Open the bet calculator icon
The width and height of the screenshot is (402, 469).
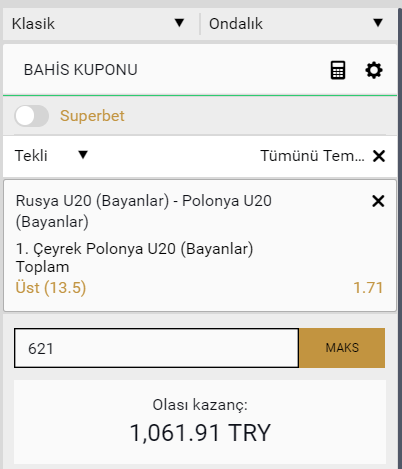338,70
